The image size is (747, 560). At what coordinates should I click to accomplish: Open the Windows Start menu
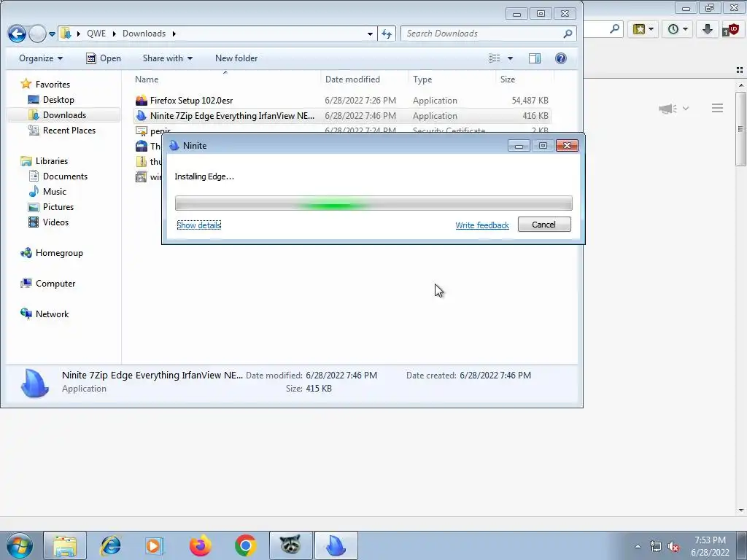[x=20, y=545]
